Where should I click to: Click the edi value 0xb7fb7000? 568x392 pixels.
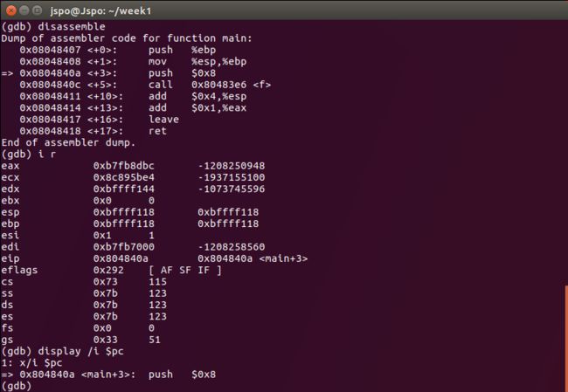(123, 247)
